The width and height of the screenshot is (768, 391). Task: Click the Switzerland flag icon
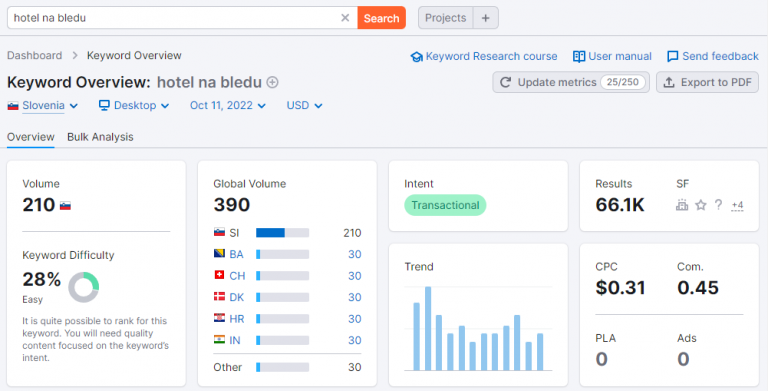(219, 275)
